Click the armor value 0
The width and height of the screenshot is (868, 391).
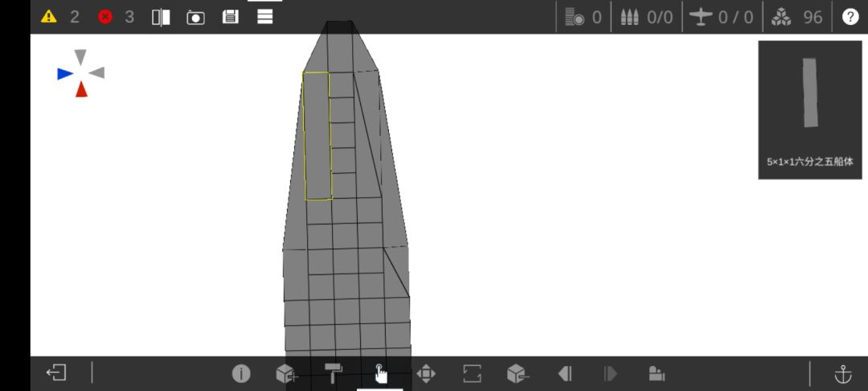click(x=596, y=18)
